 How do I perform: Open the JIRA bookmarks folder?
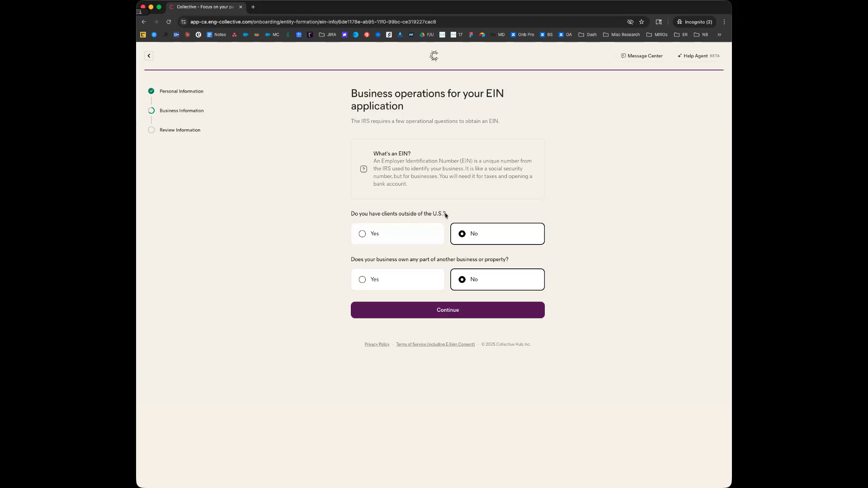pyautogui.click(x=327, y=35)
